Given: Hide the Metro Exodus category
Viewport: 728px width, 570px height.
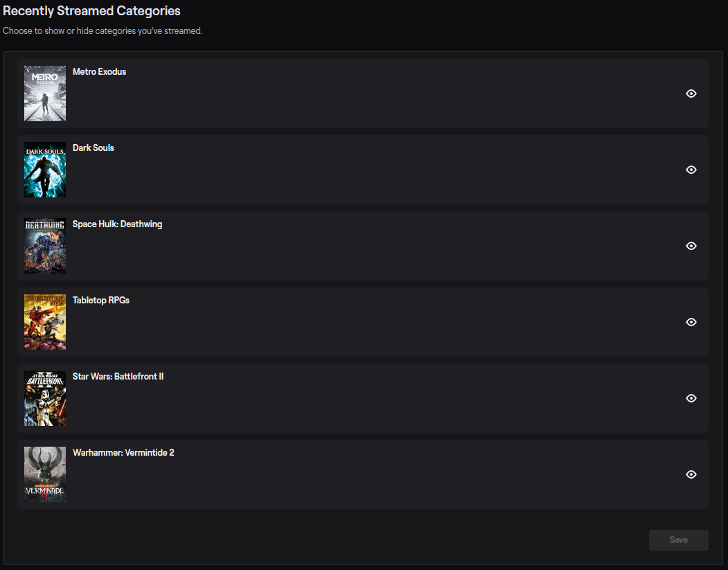Looking at the screenshot, I should [691, 93].
